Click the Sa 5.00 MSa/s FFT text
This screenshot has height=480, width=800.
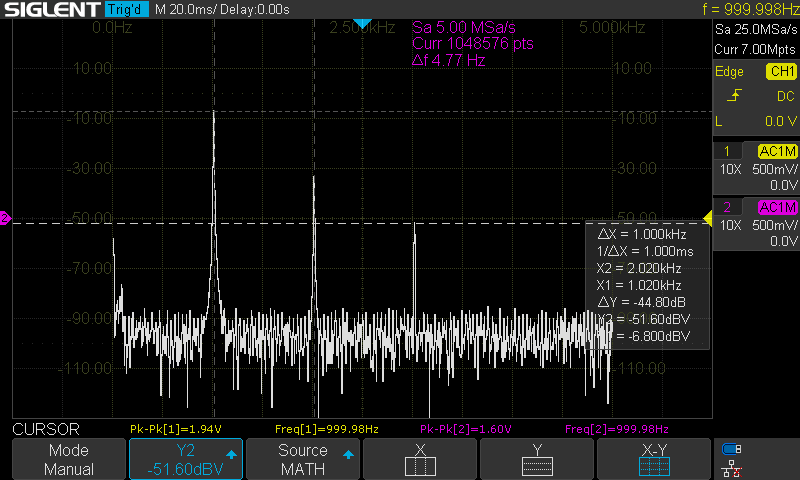(464, 27)
